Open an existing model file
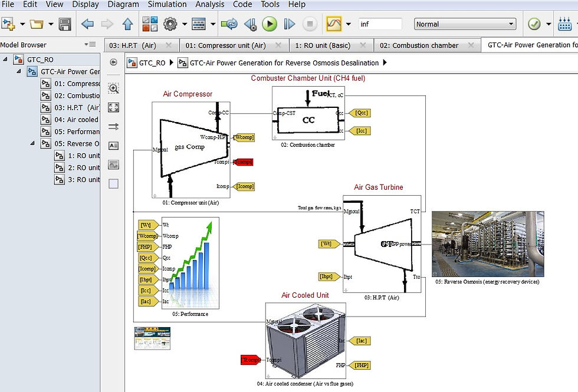Image resolution: width=578 pixels, height=392 pixels. (37, 24)
